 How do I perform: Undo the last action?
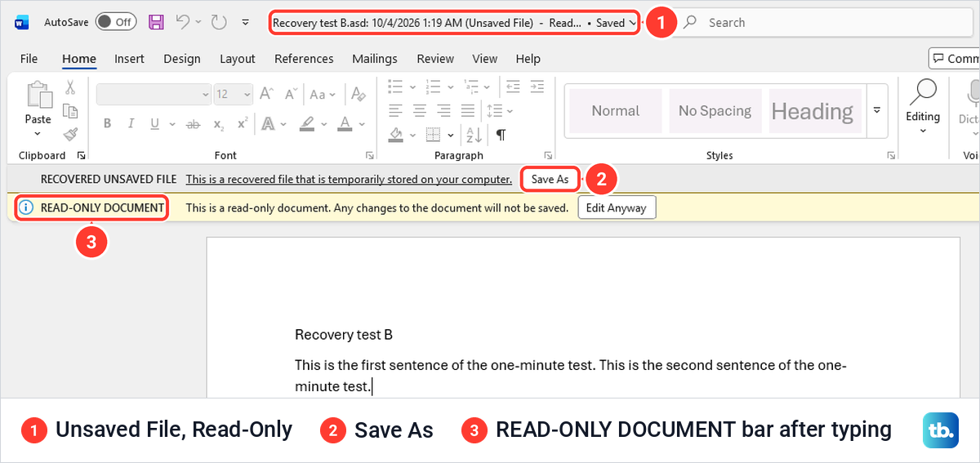point(184,23)
